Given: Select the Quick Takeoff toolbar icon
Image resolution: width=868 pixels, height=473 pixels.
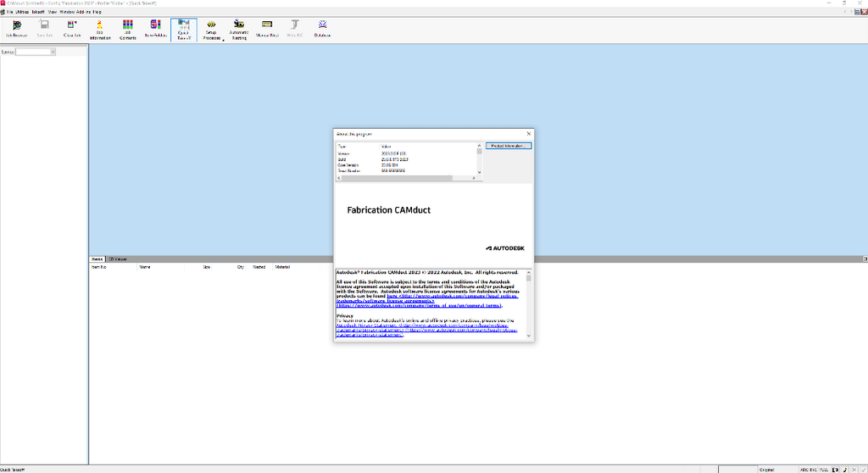Looking at the screenshot, I should pyautogui.click(x=184, y=30).
